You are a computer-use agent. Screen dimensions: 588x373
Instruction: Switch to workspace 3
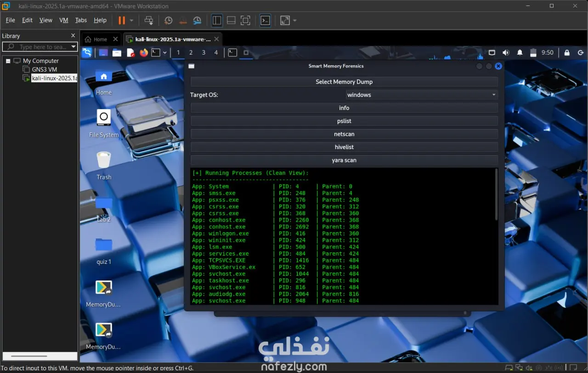(x=204, y=53)
